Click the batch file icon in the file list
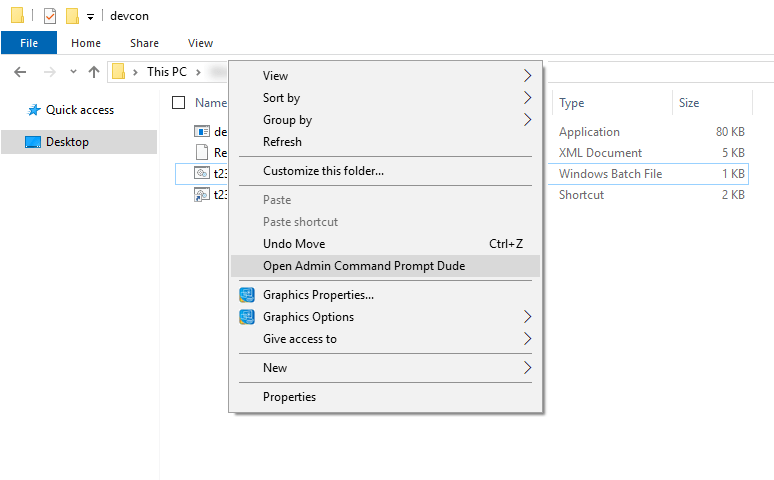 tap(201, 173)
